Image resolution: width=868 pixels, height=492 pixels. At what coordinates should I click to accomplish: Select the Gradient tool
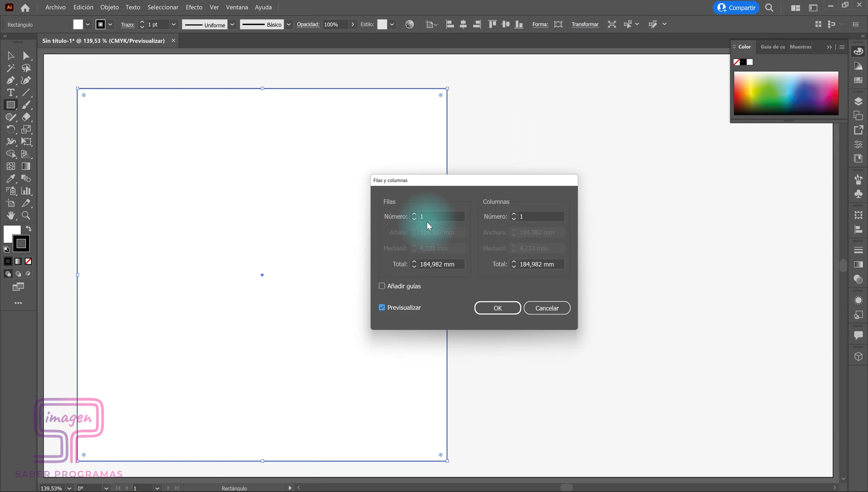26,166
